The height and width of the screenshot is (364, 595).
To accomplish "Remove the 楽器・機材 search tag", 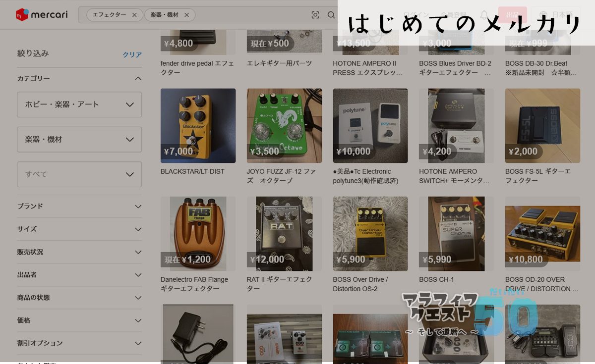I will 186,15.
